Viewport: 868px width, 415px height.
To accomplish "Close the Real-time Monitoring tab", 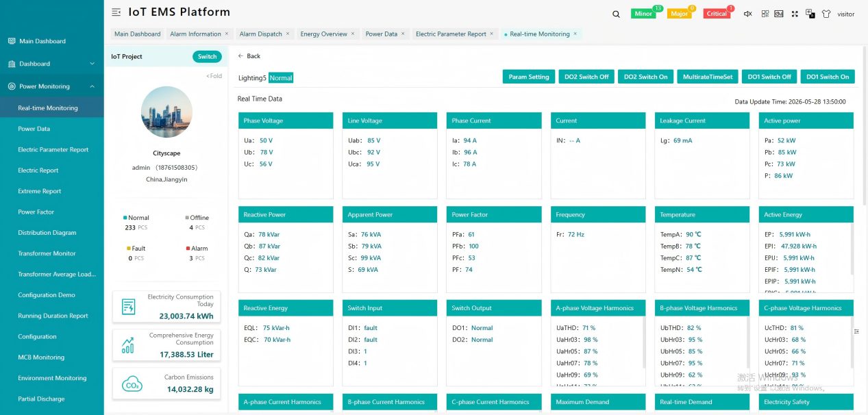I will [575, 34].
